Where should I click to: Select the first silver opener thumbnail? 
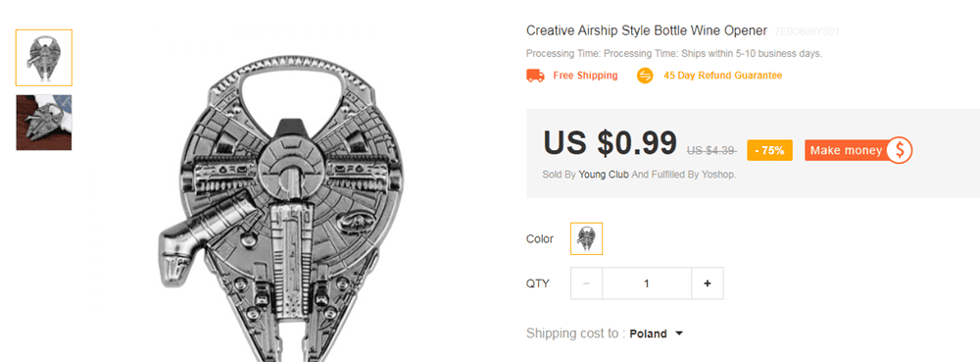(44, 58)
